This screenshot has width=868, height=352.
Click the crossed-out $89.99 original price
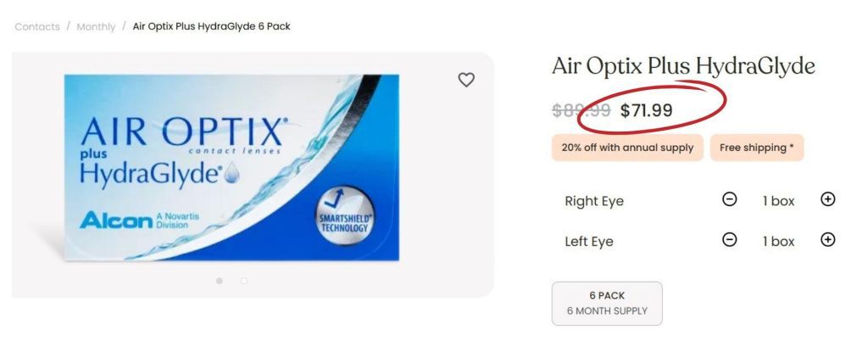coord(581,110)
